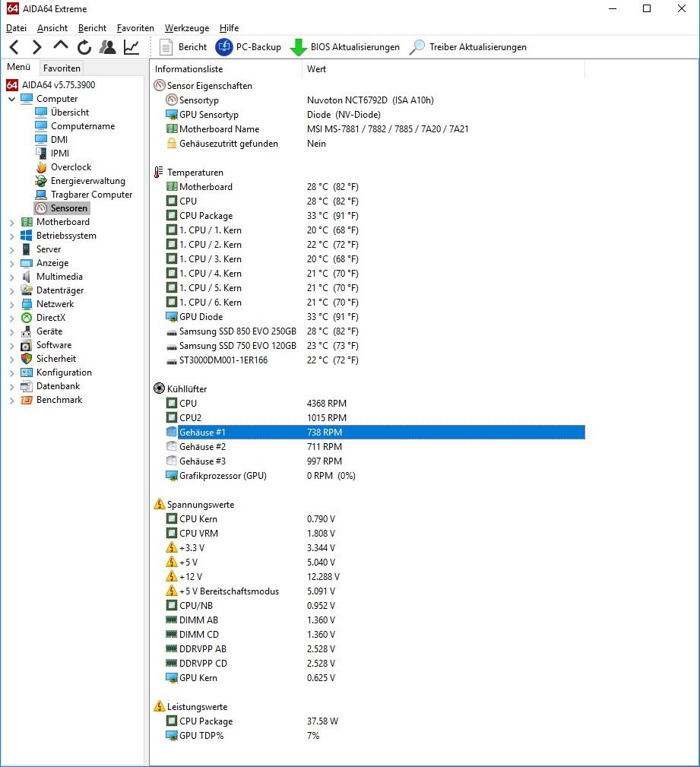The height and width of the screenshot is (767, 700).
Task: Refresh sensor values with the reload icon
Action: 84,47
